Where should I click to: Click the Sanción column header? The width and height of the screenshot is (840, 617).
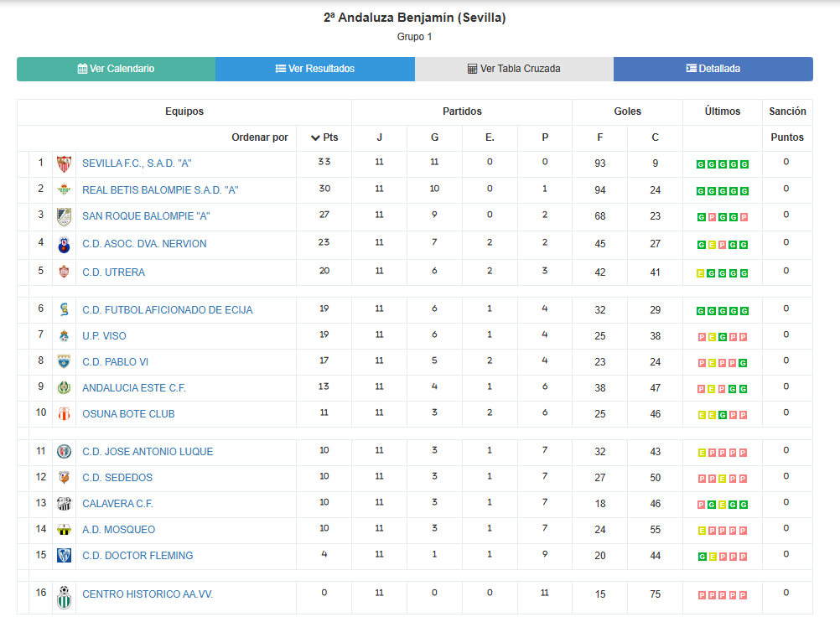(x=787, y=111)
